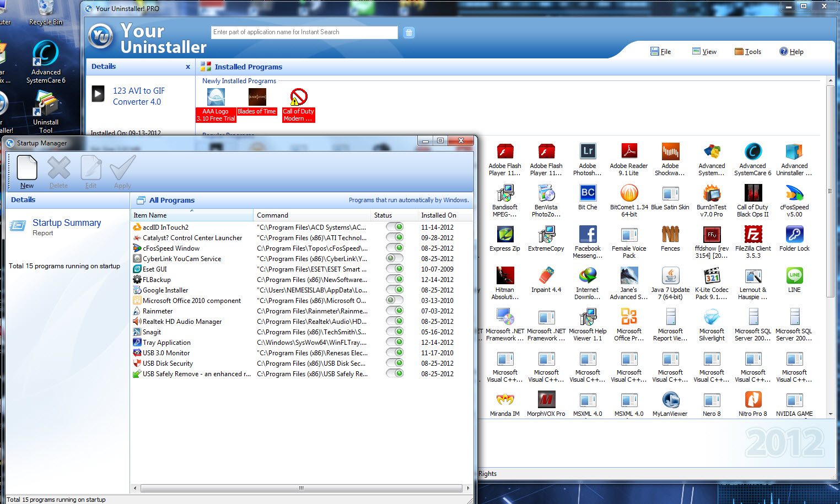
Task: Click the Edit icon in Startup Manager
Action: (91, 167)
